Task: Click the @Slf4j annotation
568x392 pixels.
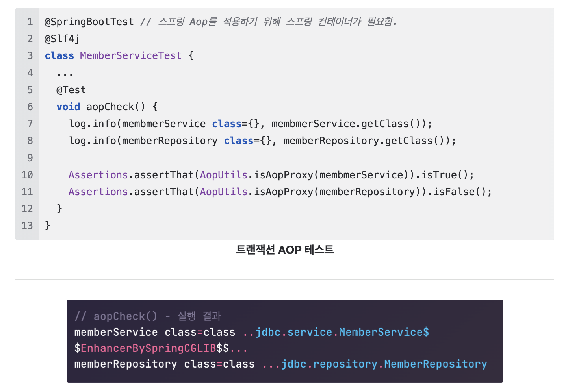Action: coord(62,39)
